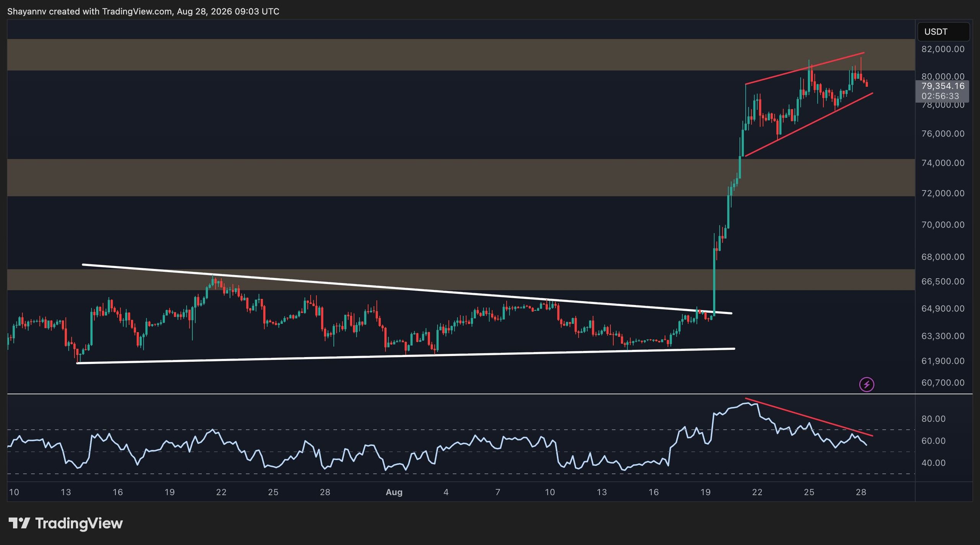Click the 66,500.00 price axis label
The height and width of the screenshot is (545, 980).
[x=943, y=281]
